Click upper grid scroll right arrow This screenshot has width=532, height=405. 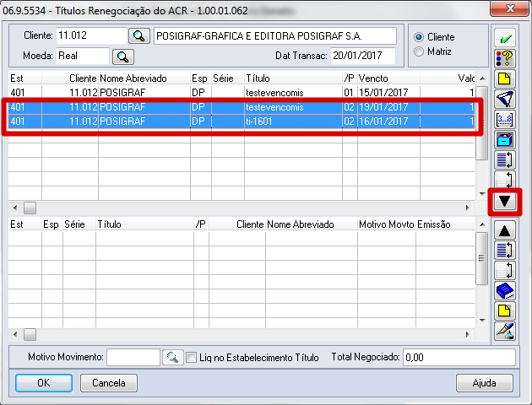click(x=468, y=208)
